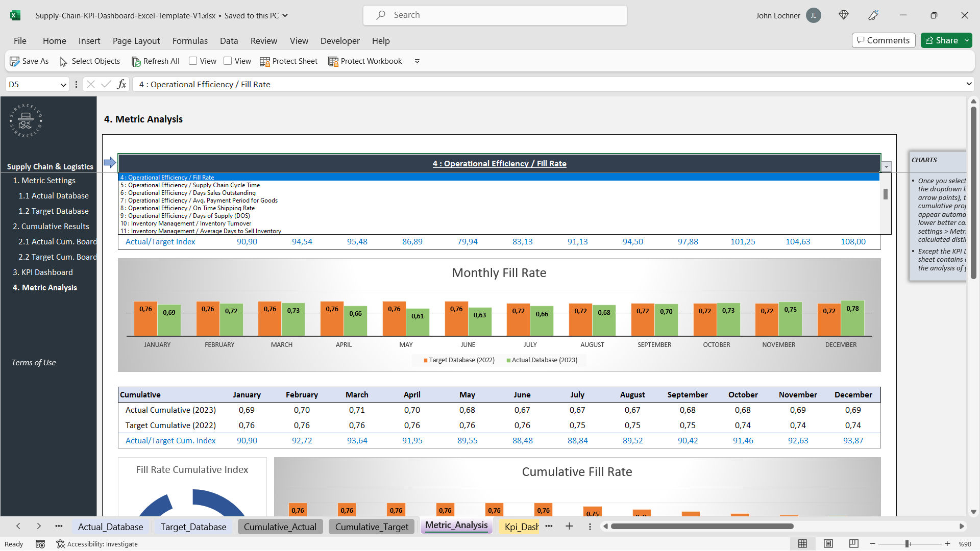Screen dimensions: 980x551
Task: Select '5 : Supply Chain Cycle Time' option
Action: click(499, 185)
